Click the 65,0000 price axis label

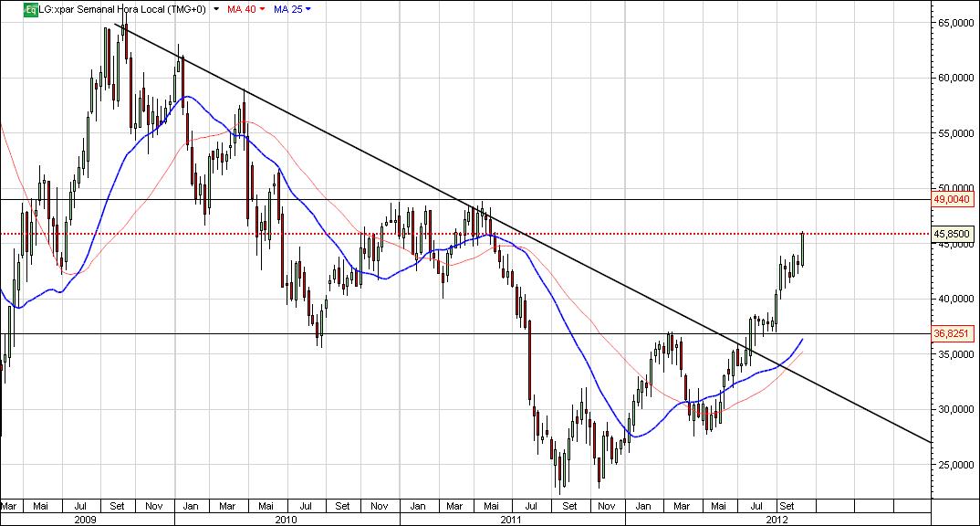pos(955,23)
